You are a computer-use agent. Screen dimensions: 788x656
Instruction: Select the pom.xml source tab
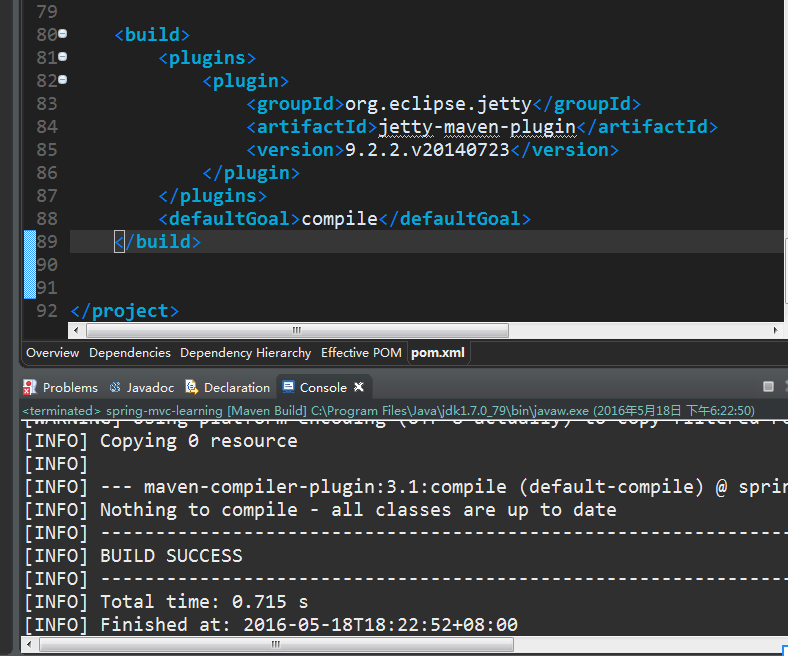click(438, 353)
